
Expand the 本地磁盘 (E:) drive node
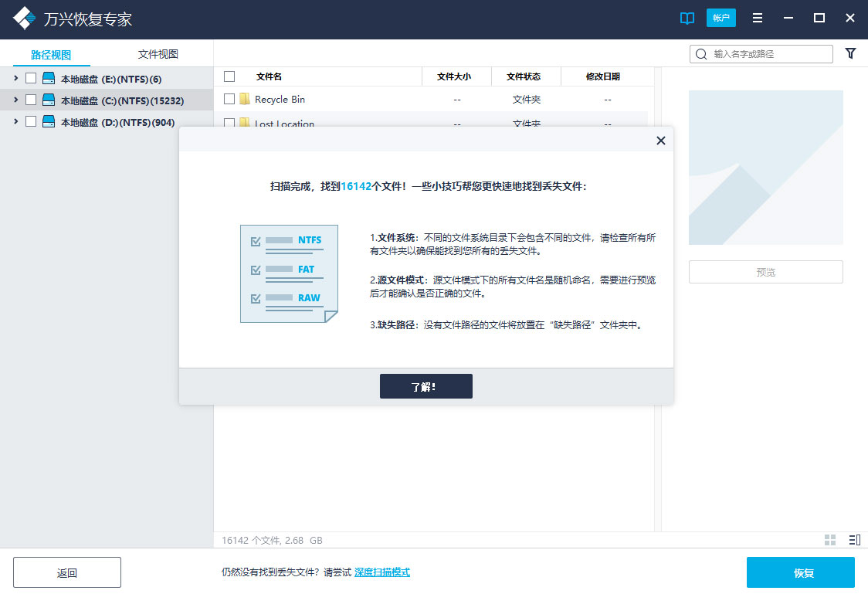pos(15,78)
